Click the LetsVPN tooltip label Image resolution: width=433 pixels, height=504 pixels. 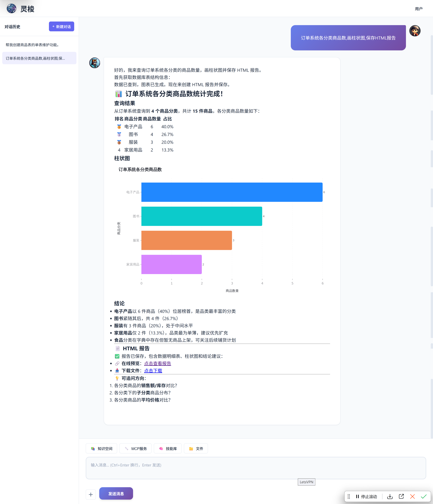[306, 482]
